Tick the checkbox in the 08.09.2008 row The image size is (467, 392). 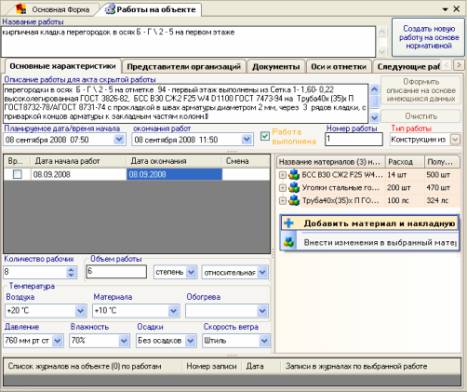coord(17,174)
